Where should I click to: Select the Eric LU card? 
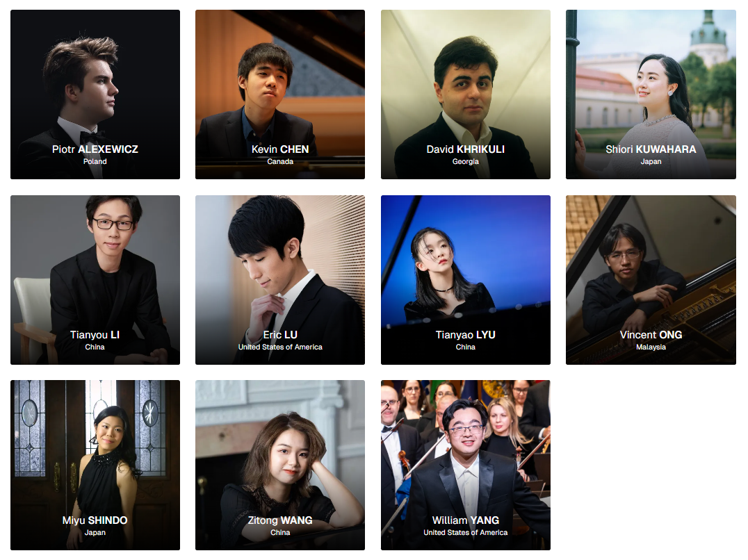pos(280,280)
